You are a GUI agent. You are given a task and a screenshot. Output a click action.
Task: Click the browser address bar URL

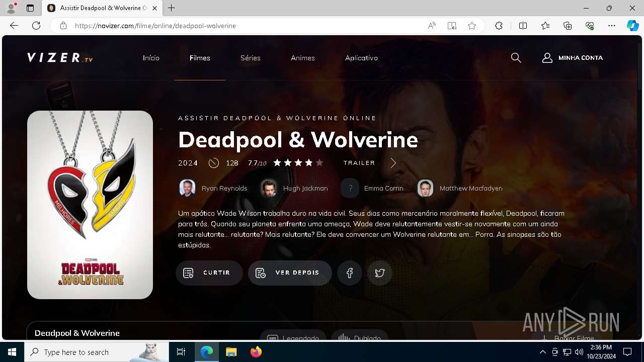click(x=155, y=26)
